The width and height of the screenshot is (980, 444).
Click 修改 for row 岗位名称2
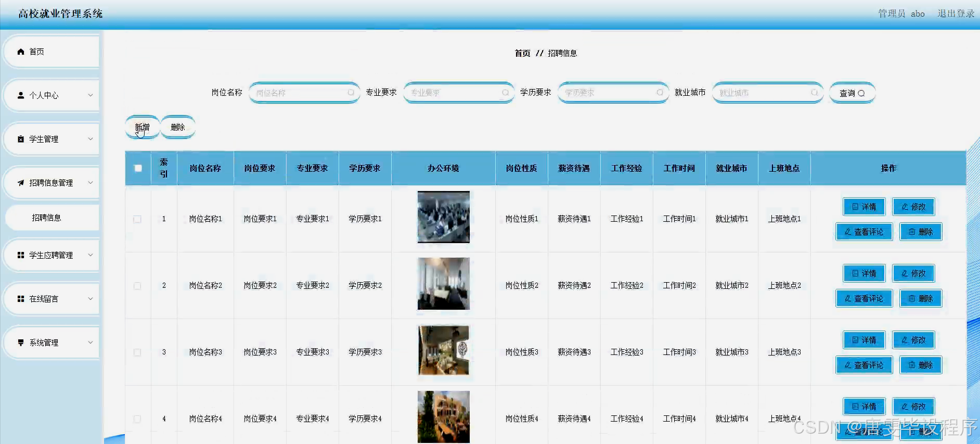913,273
